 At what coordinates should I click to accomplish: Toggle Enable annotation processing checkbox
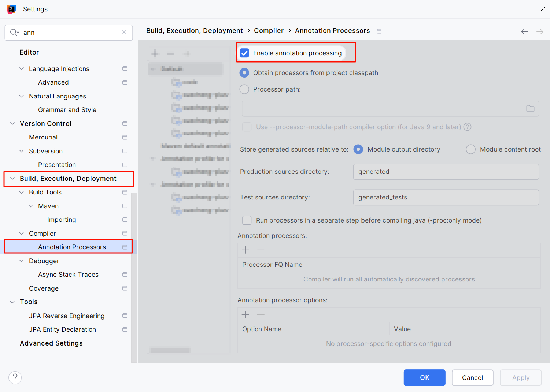(x=244, y=53)
